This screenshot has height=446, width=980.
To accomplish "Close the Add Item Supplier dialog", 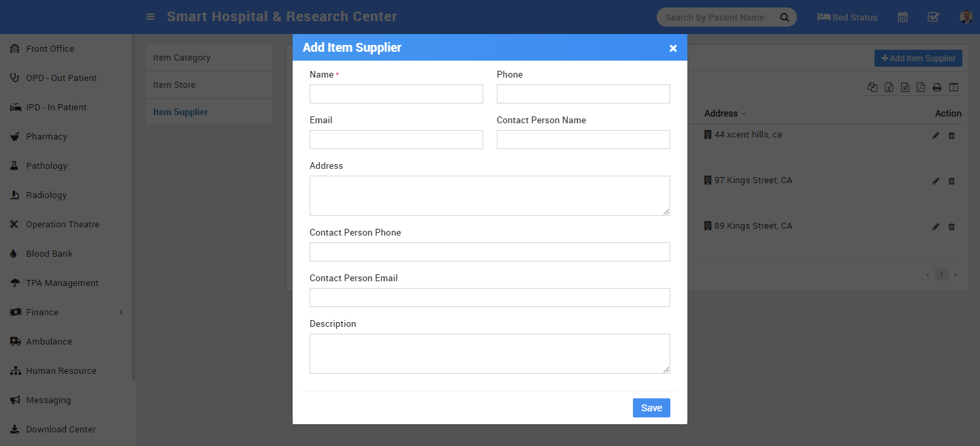I will pyautogui.click(x=673, y=48).
